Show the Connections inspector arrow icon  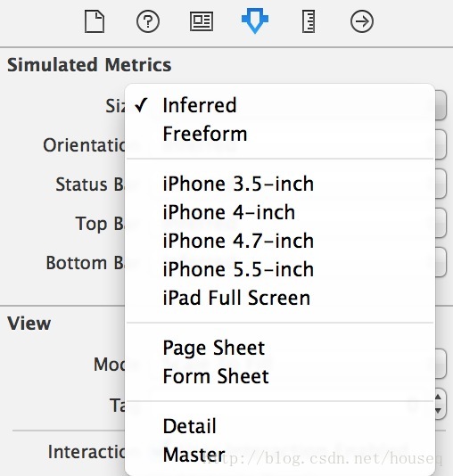tap(362, 21)
